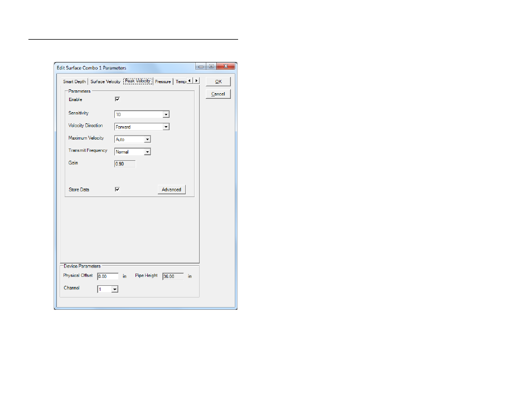The height and width of the screenshot is (412, 532).
Task: Uncheck the Store Data checkbox
Action: coord(118,189)
